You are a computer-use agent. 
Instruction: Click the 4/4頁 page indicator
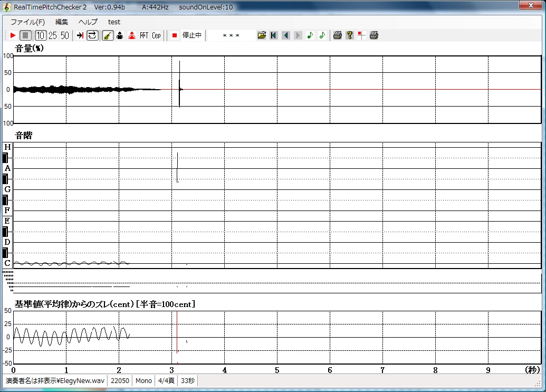point(166,381)
